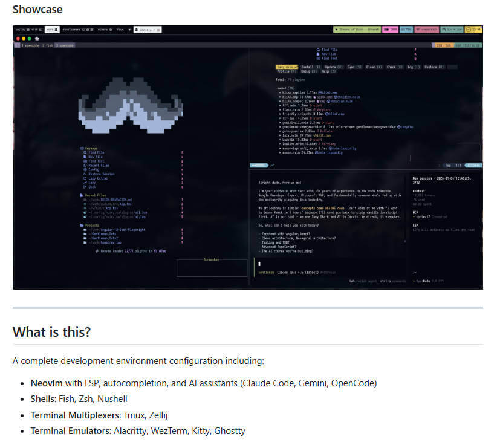Click the 'Terminal Multiplexers' bullet text
The width and height of the screenshot is (497, 448).
[76, 415]
